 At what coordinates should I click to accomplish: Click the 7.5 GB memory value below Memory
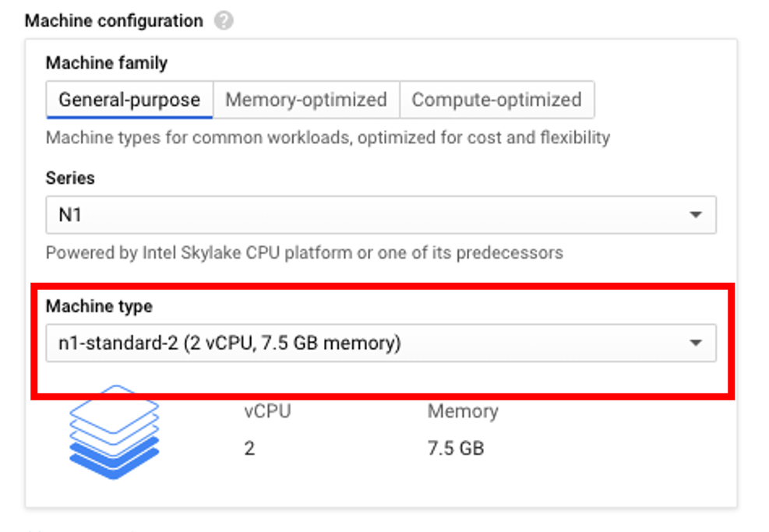pyautogui.click(x=456, y=449)
